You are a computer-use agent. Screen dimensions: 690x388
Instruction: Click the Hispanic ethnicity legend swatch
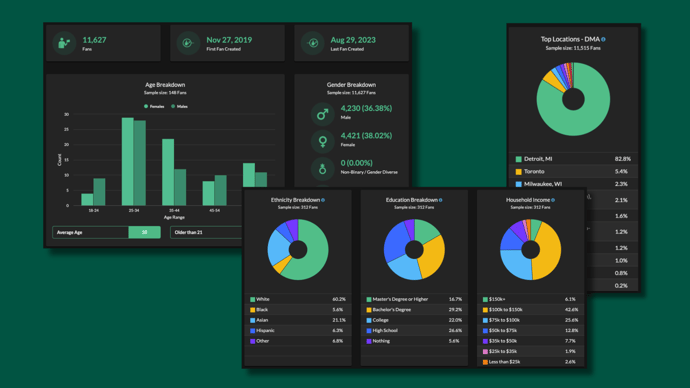pyautogui.click(x=253, y=331)
